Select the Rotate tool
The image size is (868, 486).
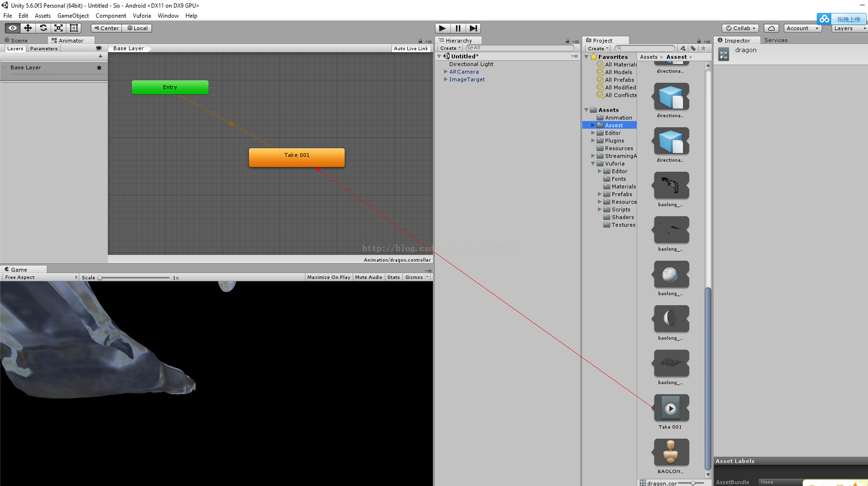(43, 28)
